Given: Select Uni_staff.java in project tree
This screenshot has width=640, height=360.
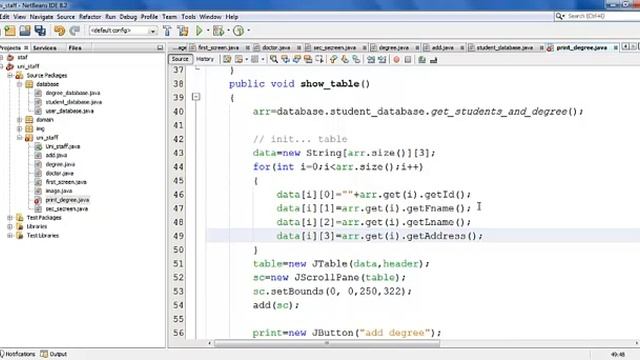Looking at the screenshot, I should click(x=62, y=147).
